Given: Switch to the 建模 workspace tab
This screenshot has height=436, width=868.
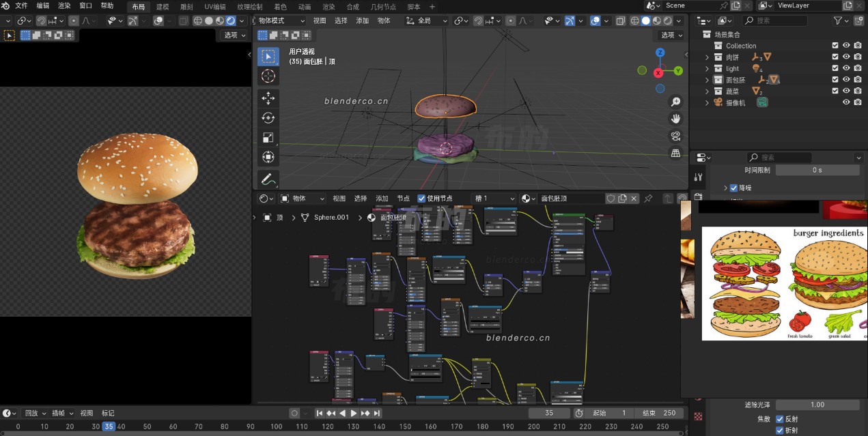Looking at the screenshot, I should pos(163,6).
